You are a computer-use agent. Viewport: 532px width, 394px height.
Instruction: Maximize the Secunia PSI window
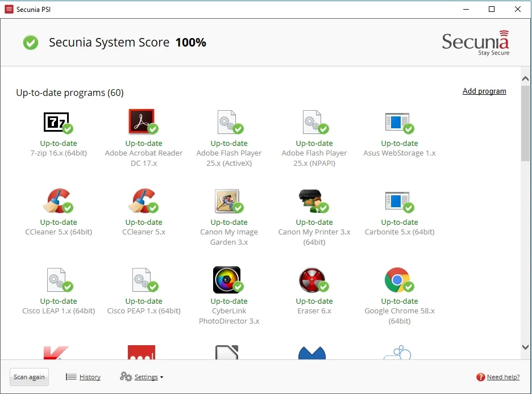coord(491,9)
